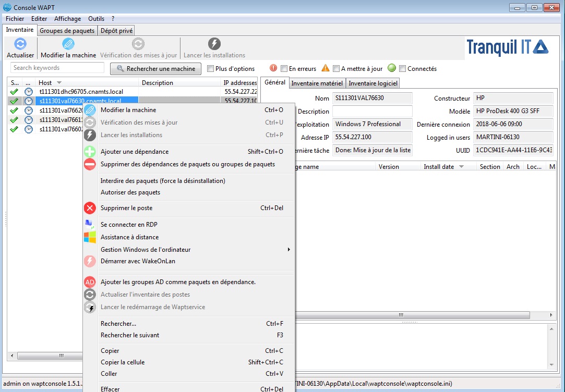Expand Gestion Windows de l'ordinateur submenu
The height and width of the screenshot is (392, 565).
coord(288,250)
